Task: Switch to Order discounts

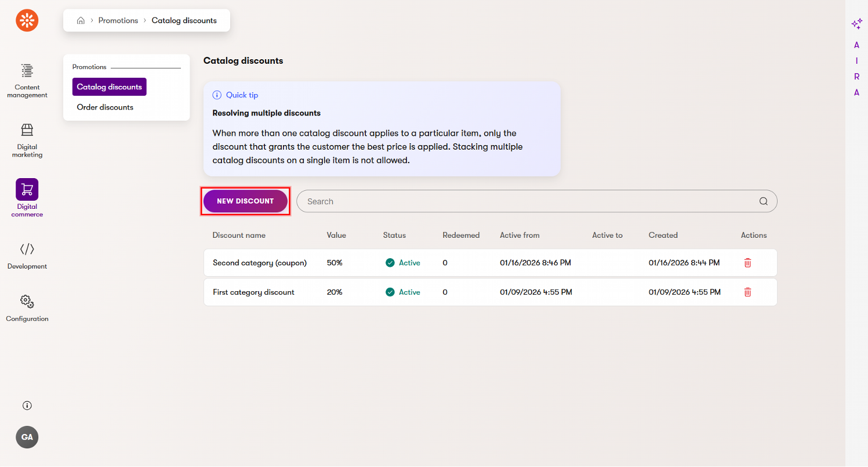Action: (105, 107)
